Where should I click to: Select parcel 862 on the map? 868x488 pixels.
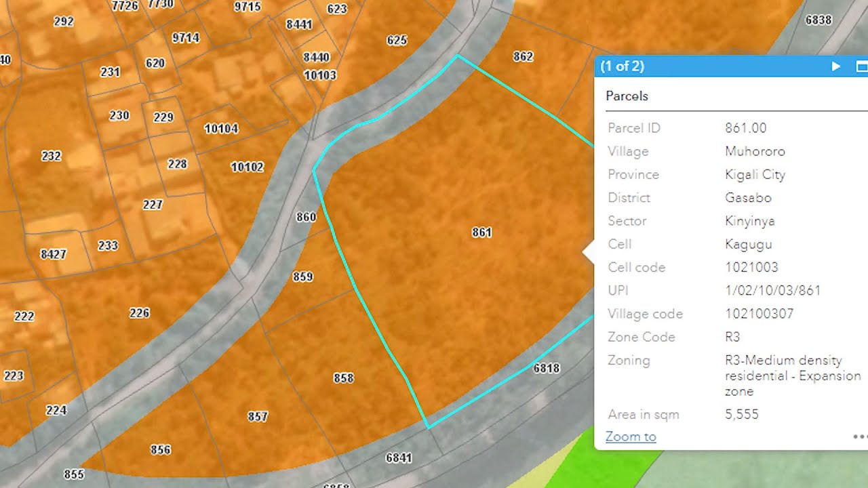[523, 57]
